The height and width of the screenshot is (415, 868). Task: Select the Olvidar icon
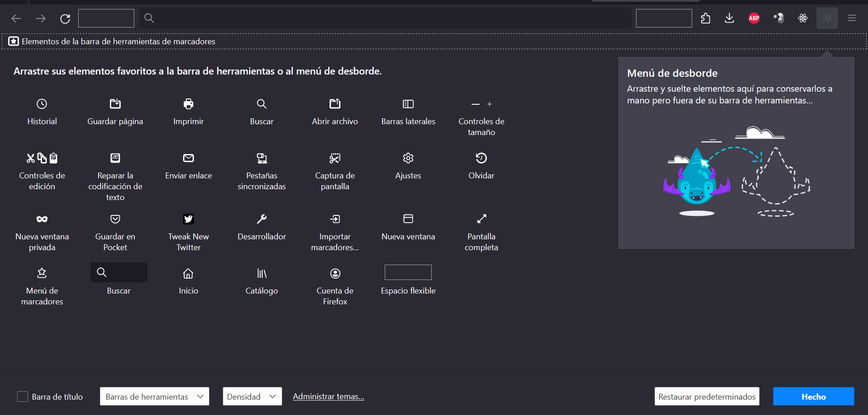(481, 158)
